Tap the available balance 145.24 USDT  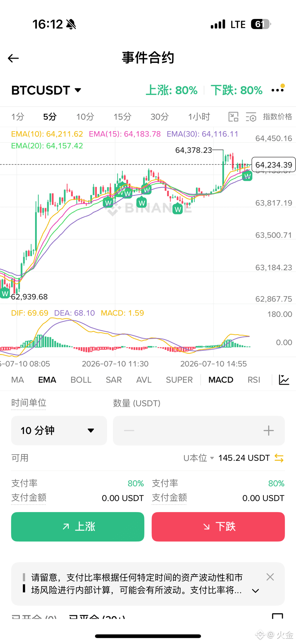pyautogui.click(x=244, y=458)
